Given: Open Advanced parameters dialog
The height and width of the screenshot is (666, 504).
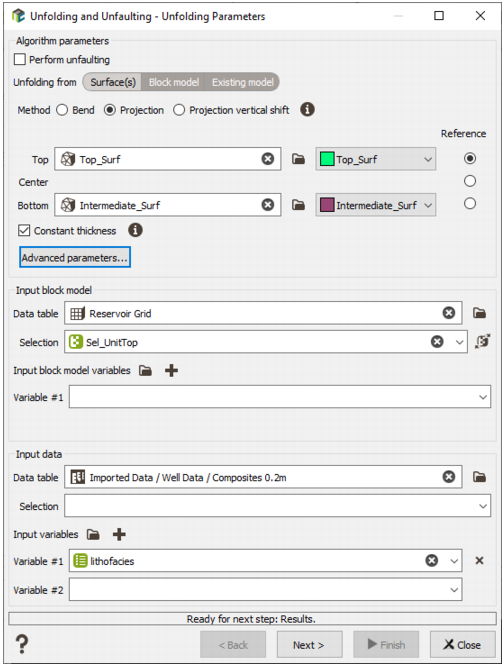Looking at the screenshot, I should pyautogui.click(x=75, y=257).
